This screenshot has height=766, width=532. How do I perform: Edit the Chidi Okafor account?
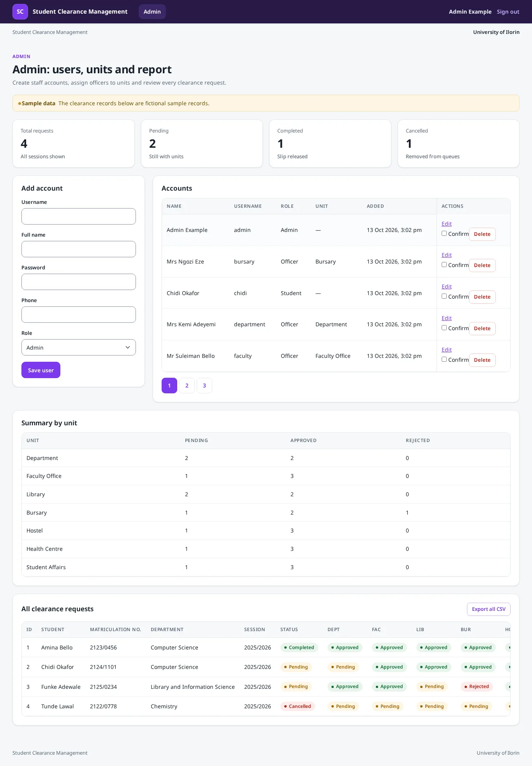pyautogui.click(x=447, y=287)
